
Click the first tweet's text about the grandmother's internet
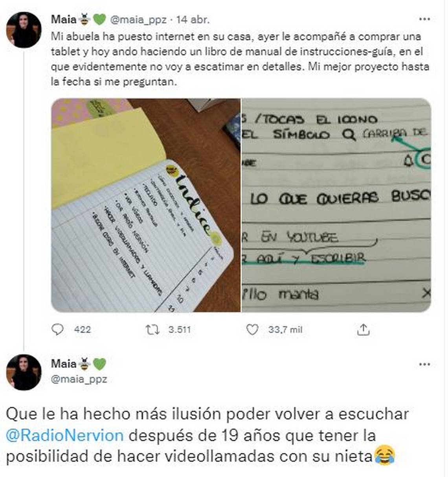pos(240,59)
